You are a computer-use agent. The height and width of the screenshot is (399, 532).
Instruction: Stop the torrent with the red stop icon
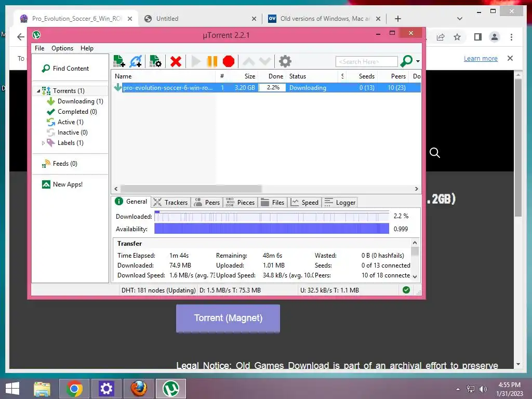(229, 61)
